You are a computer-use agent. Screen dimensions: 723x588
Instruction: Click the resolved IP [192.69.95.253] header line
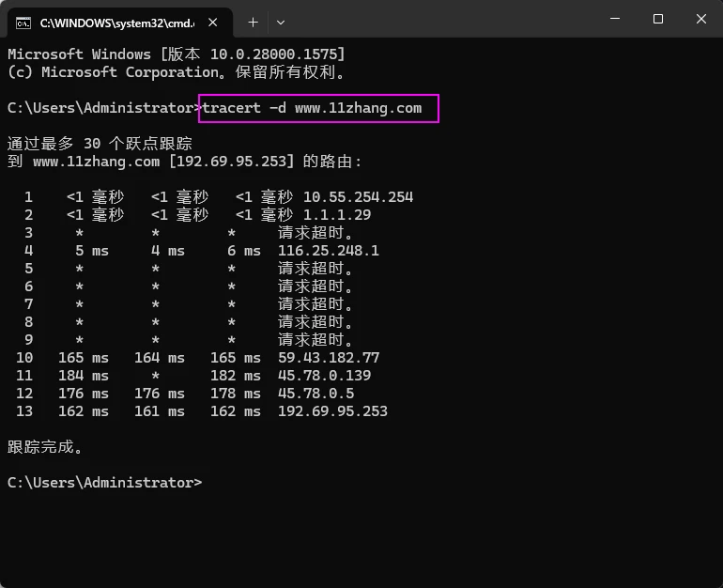coord(185,162)
